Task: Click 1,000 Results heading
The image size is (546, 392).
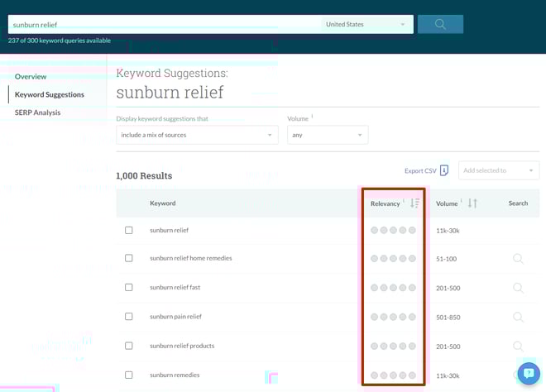Action: [x=144, y=176]
